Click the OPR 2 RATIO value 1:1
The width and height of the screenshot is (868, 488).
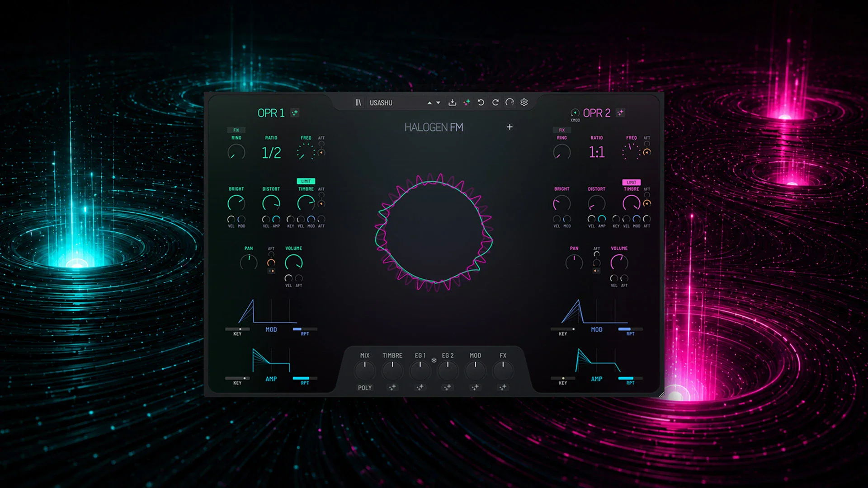tap(597, 152)
